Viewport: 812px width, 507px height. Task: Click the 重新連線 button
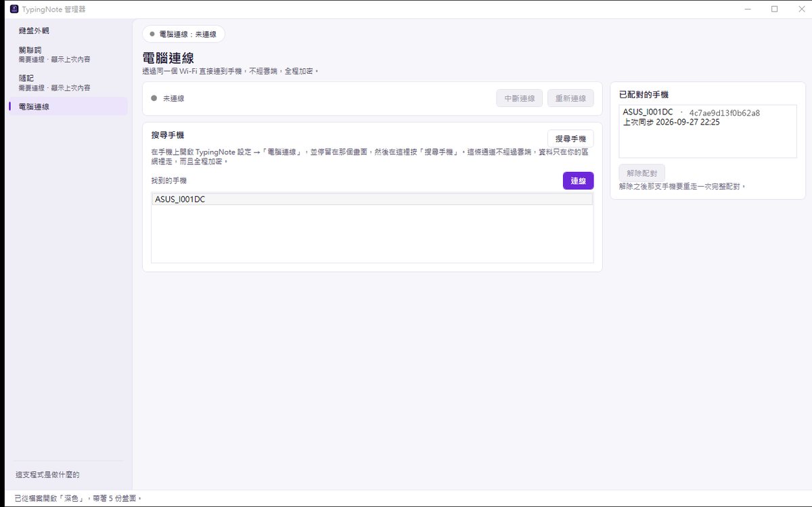pyautogui.click(x=570, y=98)
